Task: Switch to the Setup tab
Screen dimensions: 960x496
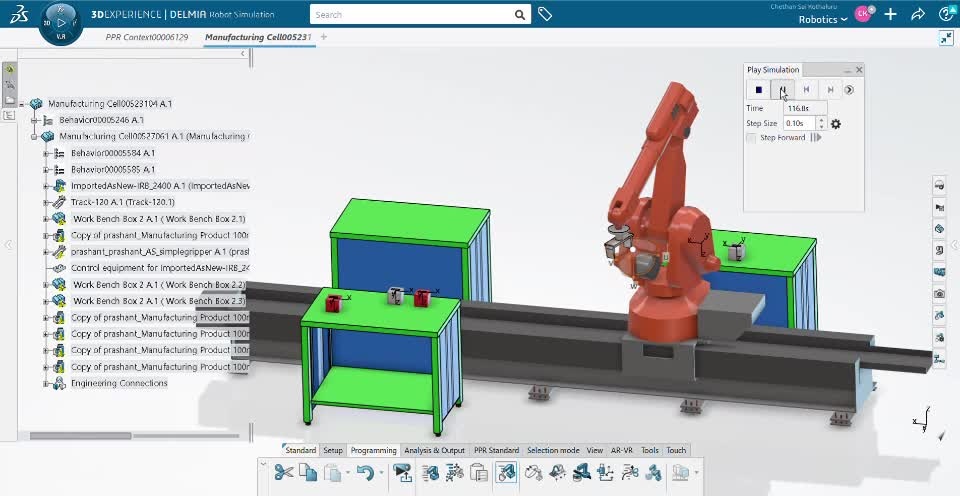Action: (x=333, y=450)
